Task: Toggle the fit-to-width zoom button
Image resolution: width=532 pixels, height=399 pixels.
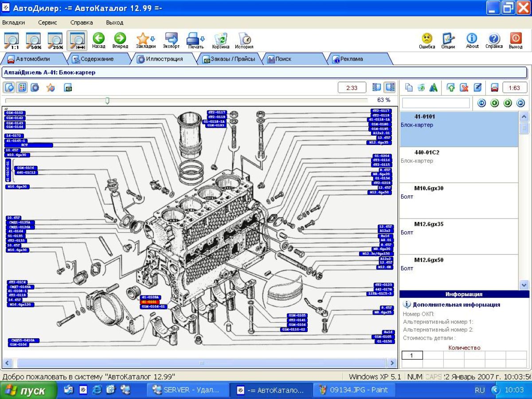Action: point(77,40)
